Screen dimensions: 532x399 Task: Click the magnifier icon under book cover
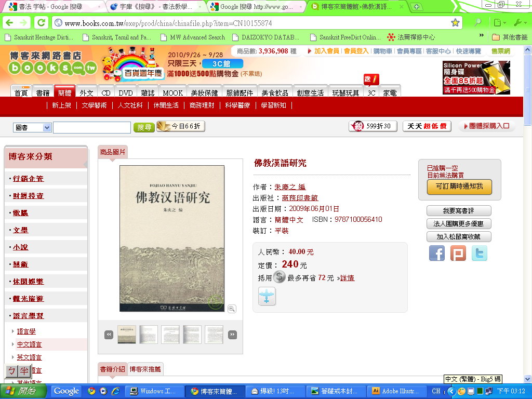click(x=232, y=309)
